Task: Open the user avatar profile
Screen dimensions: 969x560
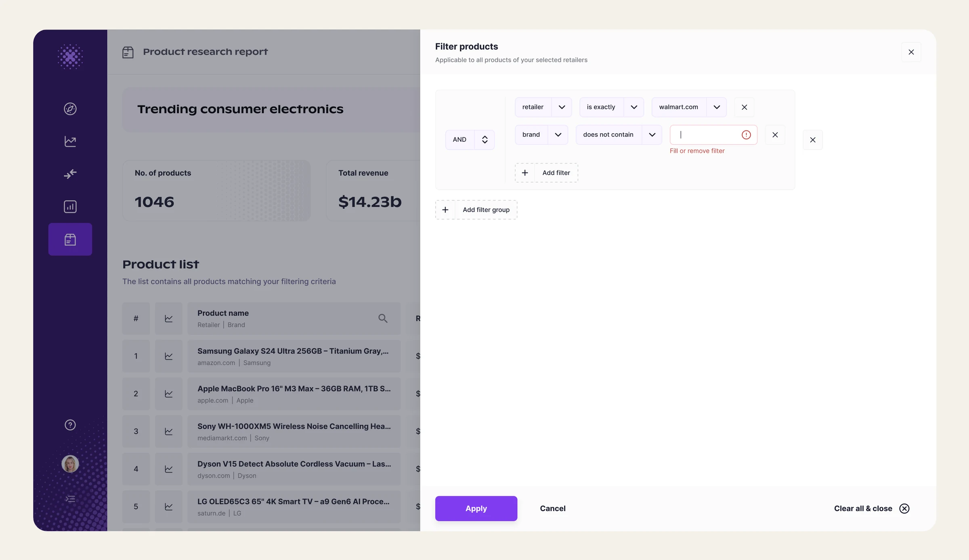Action: click(x=70, y=464)
